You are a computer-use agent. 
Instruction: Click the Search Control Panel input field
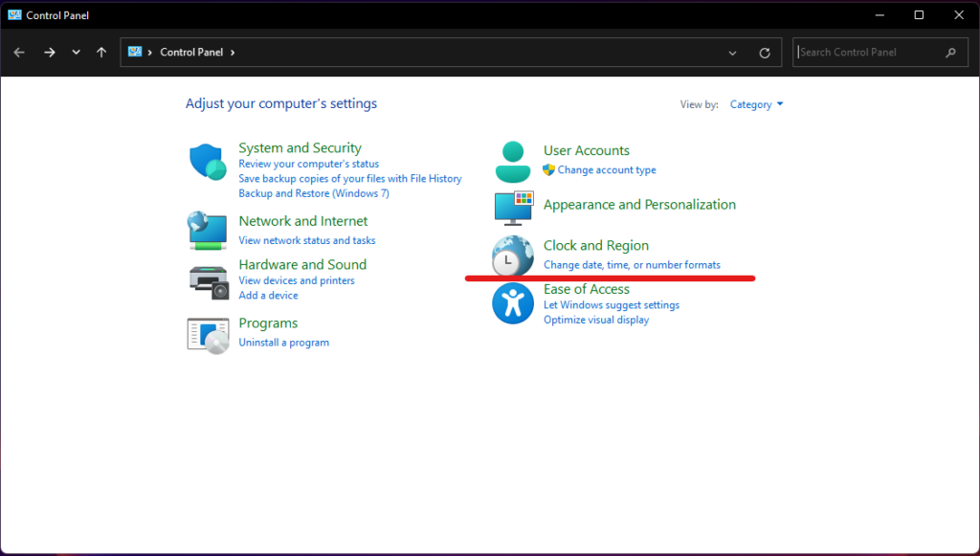click(x=871, y=52)
